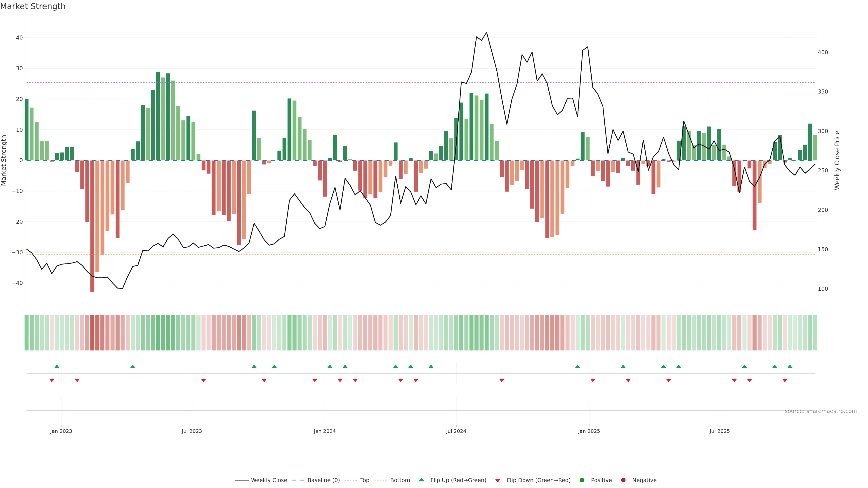
Task: Toggle Flip Up green triangle legend icon
Action: tap(421, 480)
